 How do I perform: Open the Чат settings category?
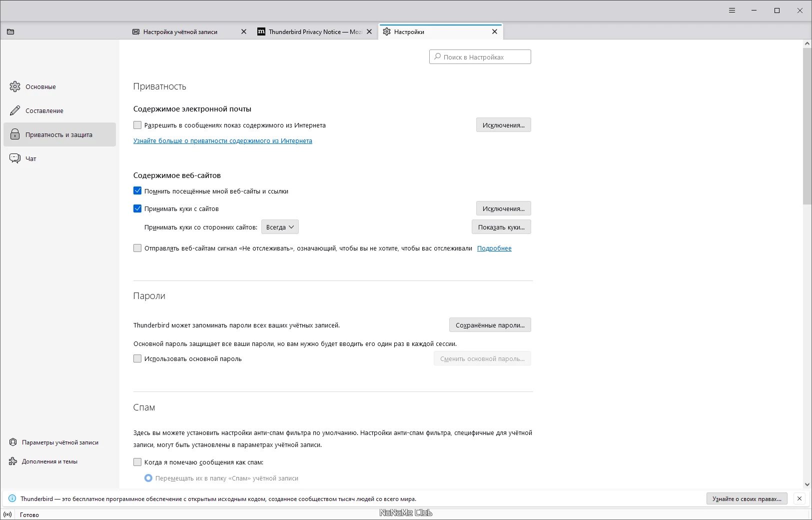tap(59, 158)
